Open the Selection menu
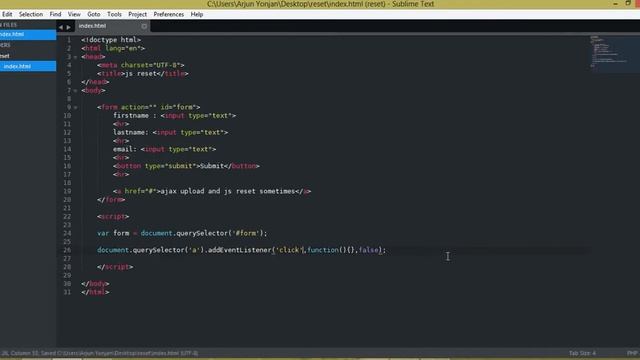This screenshot has height=360, width=640. tap(31, 14)
